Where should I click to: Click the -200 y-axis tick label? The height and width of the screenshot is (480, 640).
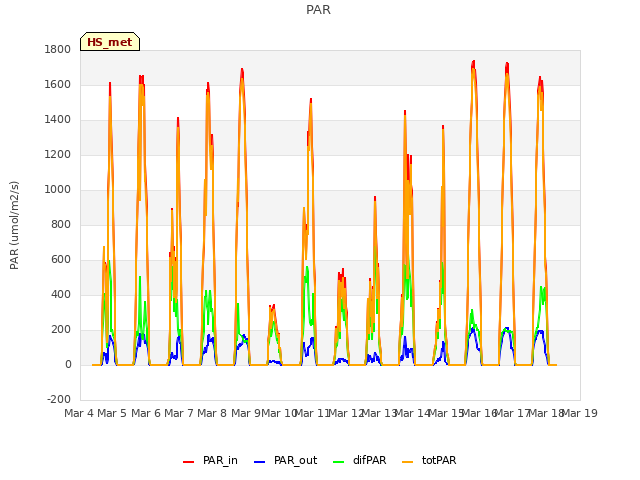click(x=59, y=400)
